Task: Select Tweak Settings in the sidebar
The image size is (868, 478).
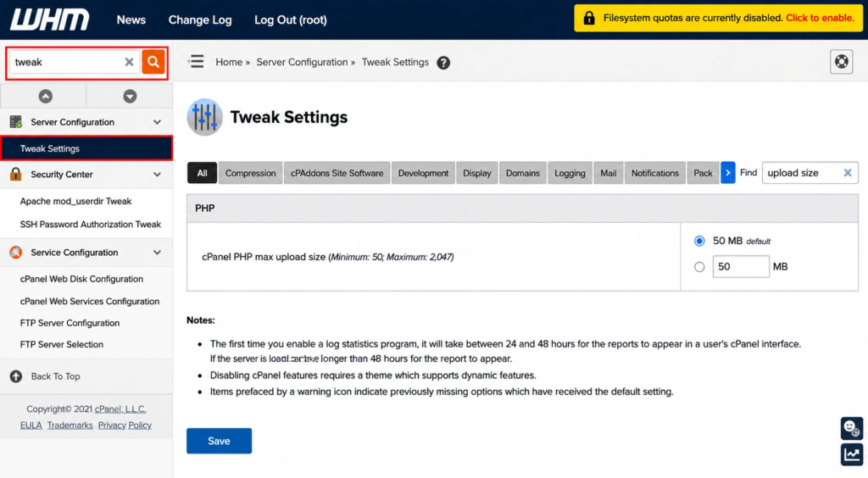Action: (86, 148)
